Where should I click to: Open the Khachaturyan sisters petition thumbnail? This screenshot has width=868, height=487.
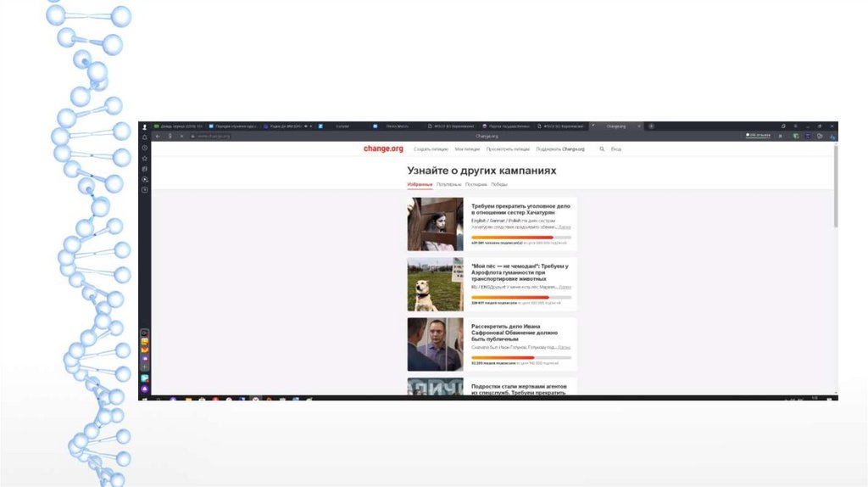(x=435, y=224)
